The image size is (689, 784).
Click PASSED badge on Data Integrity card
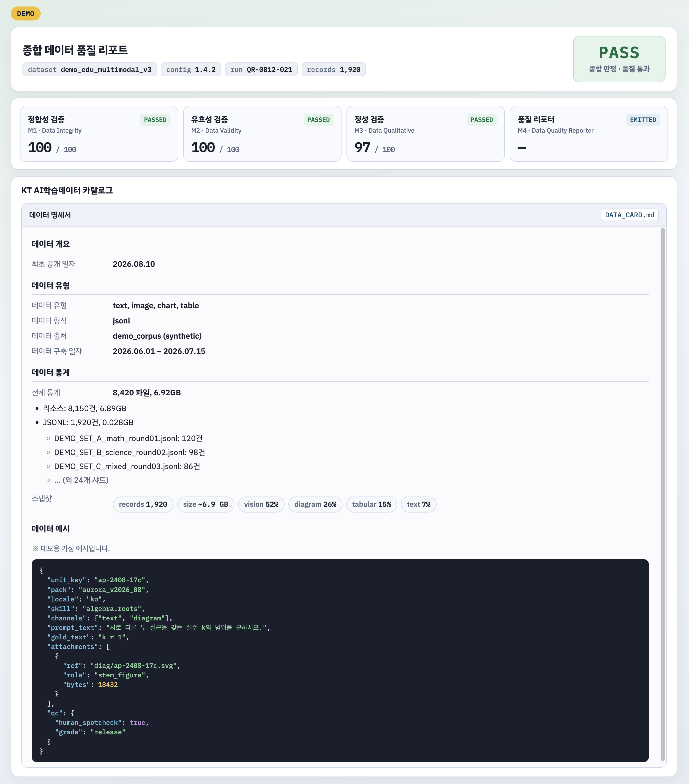pyautogui.click(x=155, y=120)
